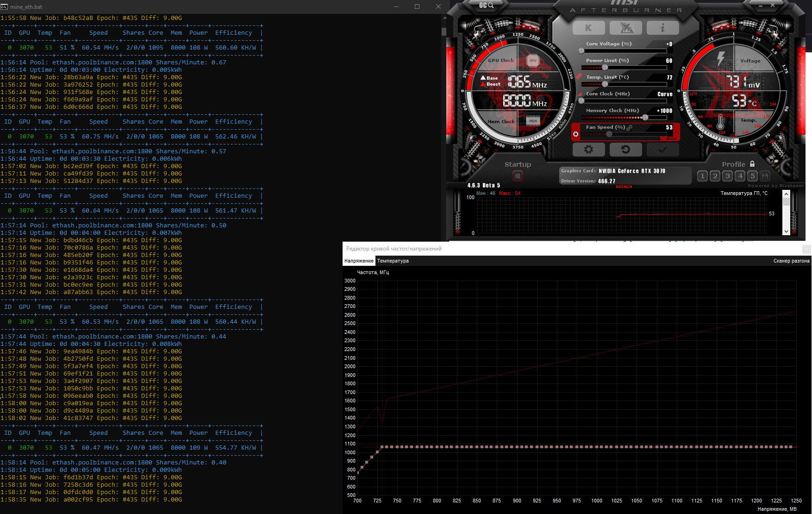Click the monitor graph scroll down arrow
812x514 pixels.
(786, 232)
